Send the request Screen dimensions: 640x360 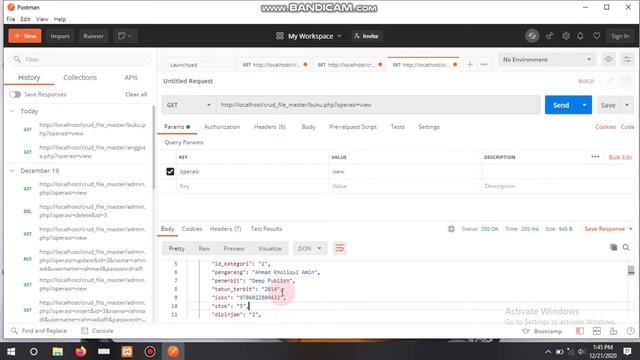point(561,105)
